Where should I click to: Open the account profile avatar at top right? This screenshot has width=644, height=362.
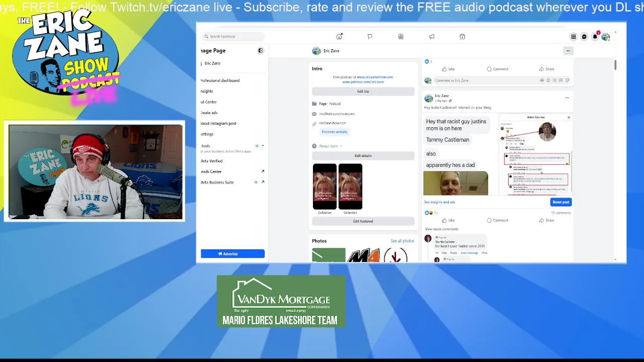(x=606, y=37)
